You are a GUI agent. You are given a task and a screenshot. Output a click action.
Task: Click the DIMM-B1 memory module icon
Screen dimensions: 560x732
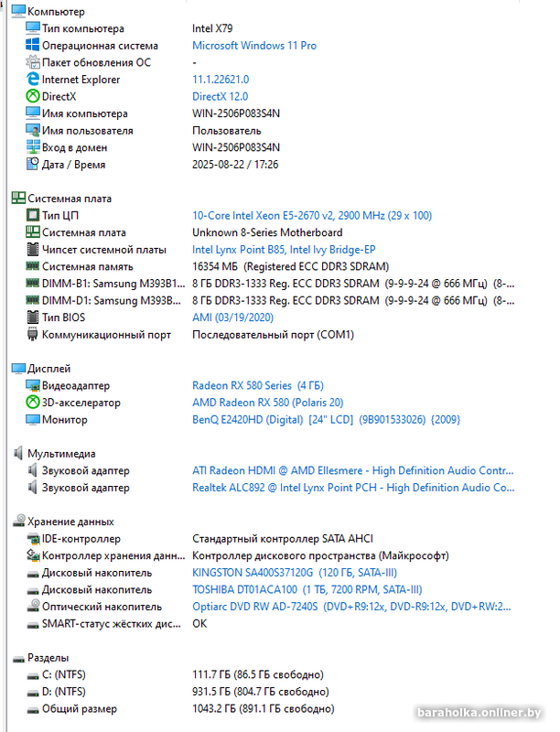[33, 283]
